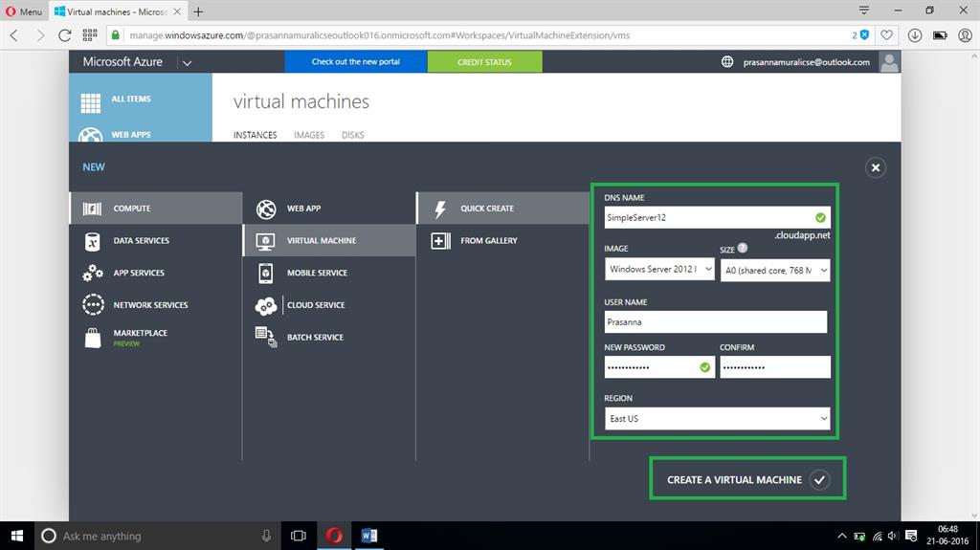Screen dimensions: 980x550
Task: Click the App Services gears icon
Action: 93,274
